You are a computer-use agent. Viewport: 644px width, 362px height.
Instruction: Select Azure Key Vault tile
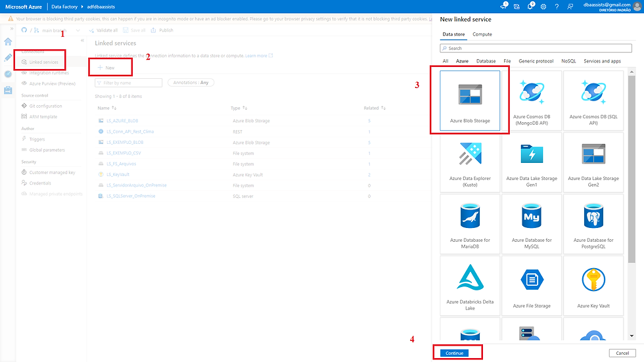593,286
